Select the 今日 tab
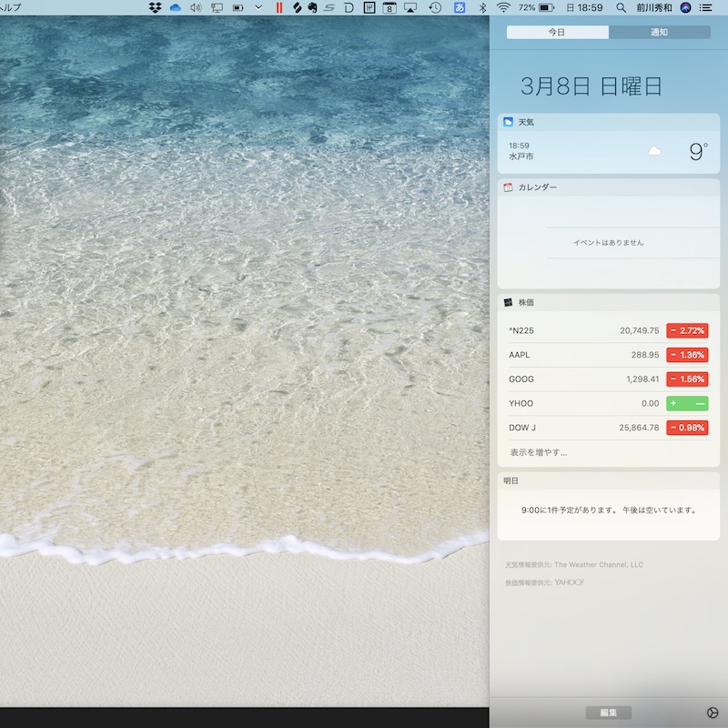Screen dimensions: 728x728 click(x=557, y=32)
